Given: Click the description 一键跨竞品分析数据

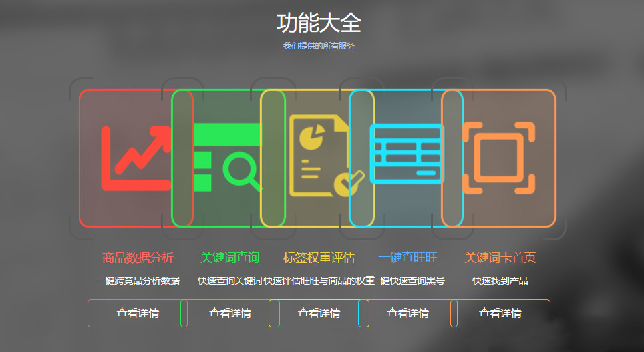Looking at the screenshot, I should pos(138,281).
